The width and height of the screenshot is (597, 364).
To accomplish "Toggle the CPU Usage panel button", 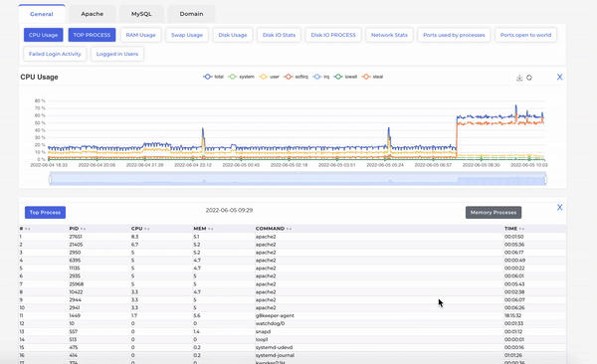I will [44, 35].
